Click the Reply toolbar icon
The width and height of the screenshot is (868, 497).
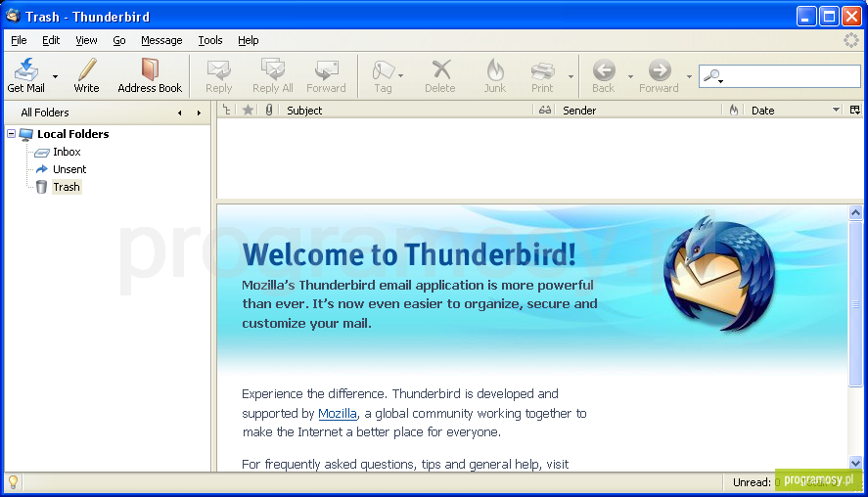218,70
